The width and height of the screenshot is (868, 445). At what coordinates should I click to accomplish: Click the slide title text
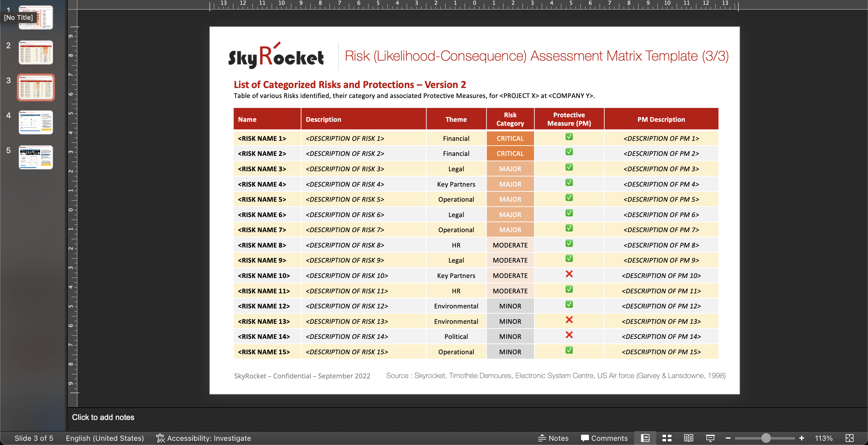pyautogui.click(x=536, y=55)
